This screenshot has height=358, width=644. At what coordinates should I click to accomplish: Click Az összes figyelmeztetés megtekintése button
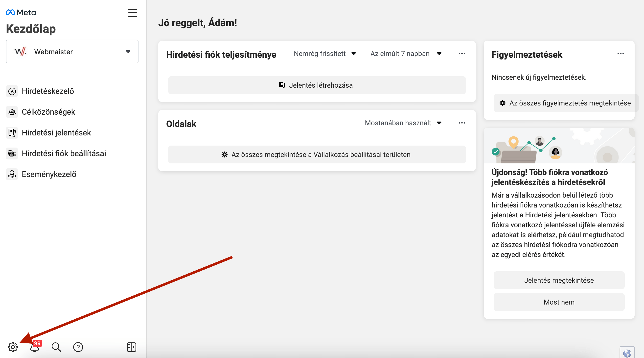point(566,103)
